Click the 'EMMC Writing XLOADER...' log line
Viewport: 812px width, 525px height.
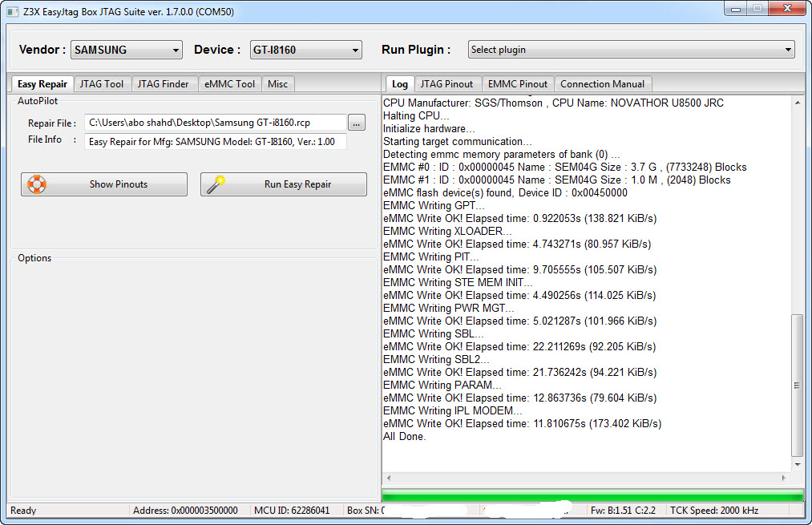pos(447,231)
